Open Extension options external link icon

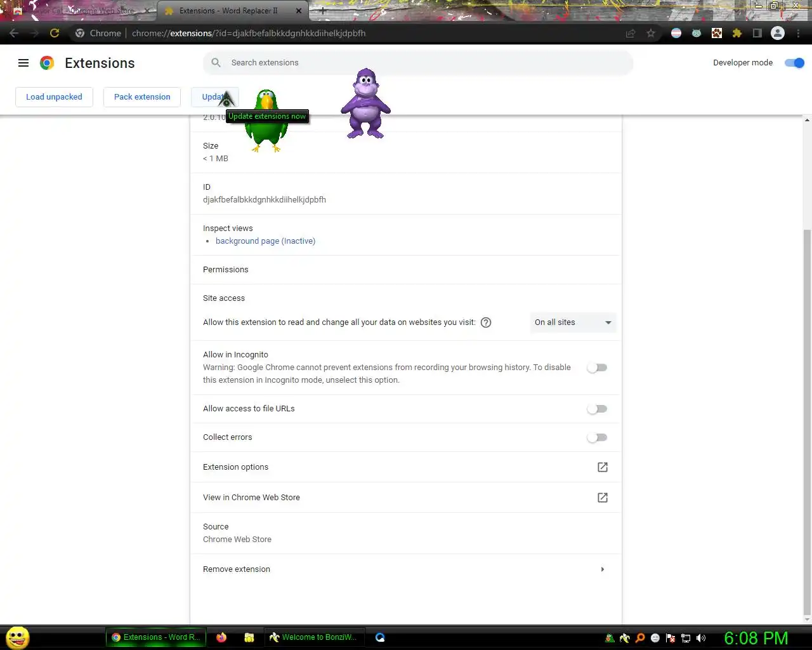click(603, 467)
